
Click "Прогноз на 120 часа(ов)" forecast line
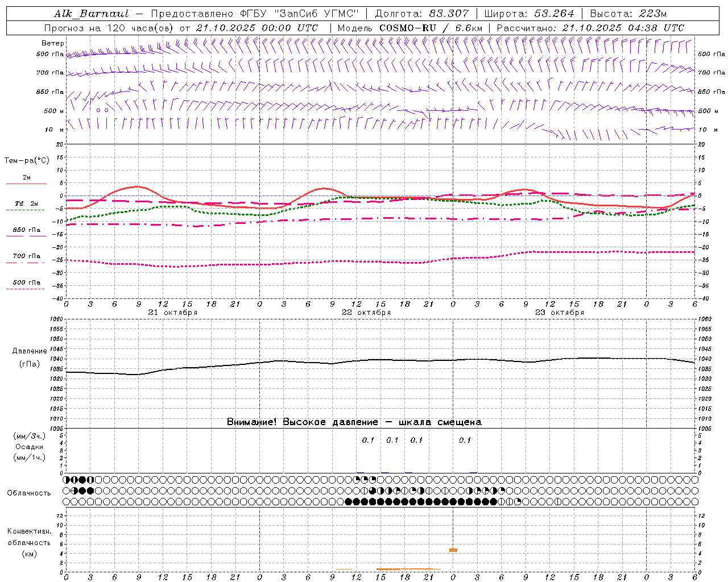coord(109,28)
